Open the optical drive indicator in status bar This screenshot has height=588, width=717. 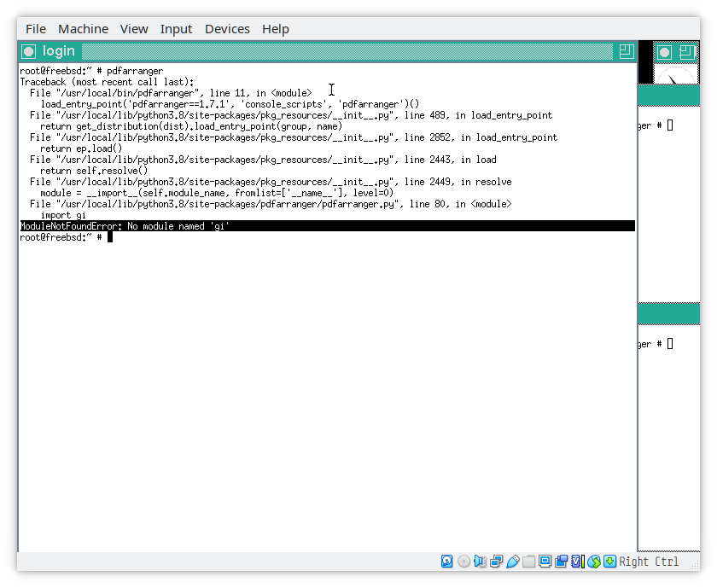click(463, 562)
